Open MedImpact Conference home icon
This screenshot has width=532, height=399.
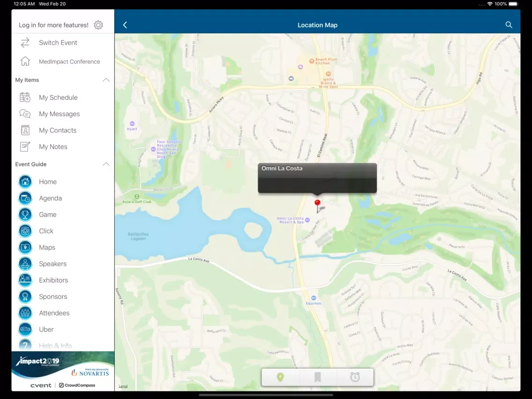point(25,61)
